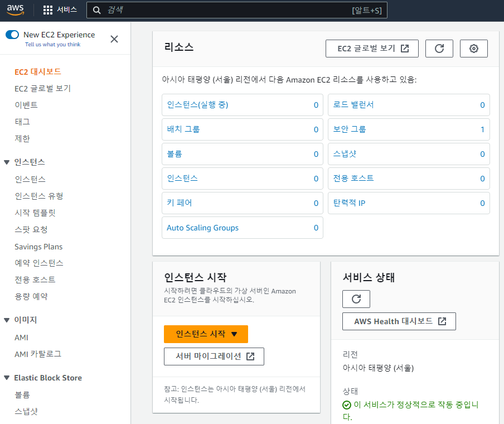The height and width of the screenshot is (424, 504).
Task: Open 리소스 settings gear
Action: pyautogui.click(x=473, y=49)
